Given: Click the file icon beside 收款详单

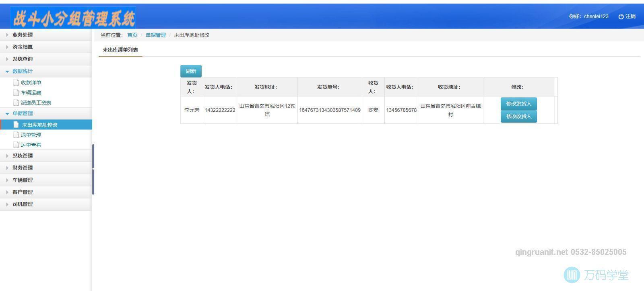Looking at the screenshot, I should point(16,82).
